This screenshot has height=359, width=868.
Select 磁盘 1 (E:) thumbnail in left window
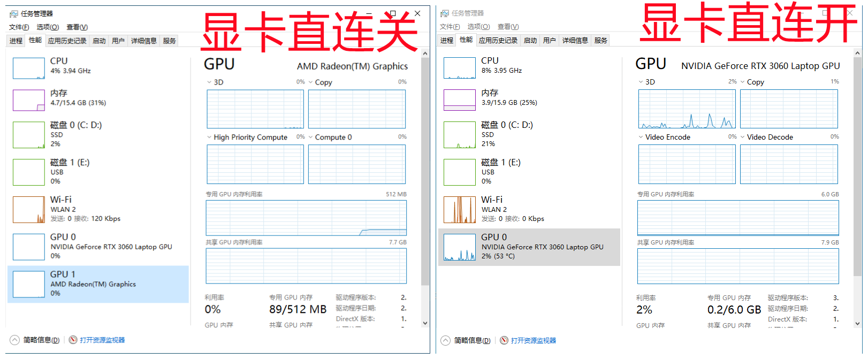coord(29,172)
